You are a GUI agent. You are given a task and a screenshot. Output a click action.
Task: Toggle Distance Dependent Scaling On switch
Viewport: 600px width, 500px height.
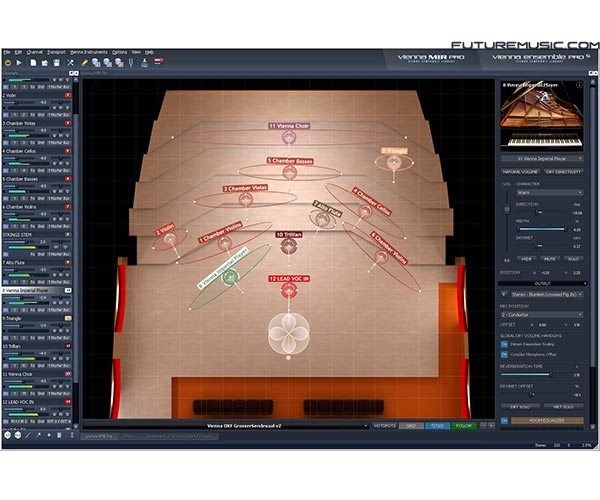504,344
